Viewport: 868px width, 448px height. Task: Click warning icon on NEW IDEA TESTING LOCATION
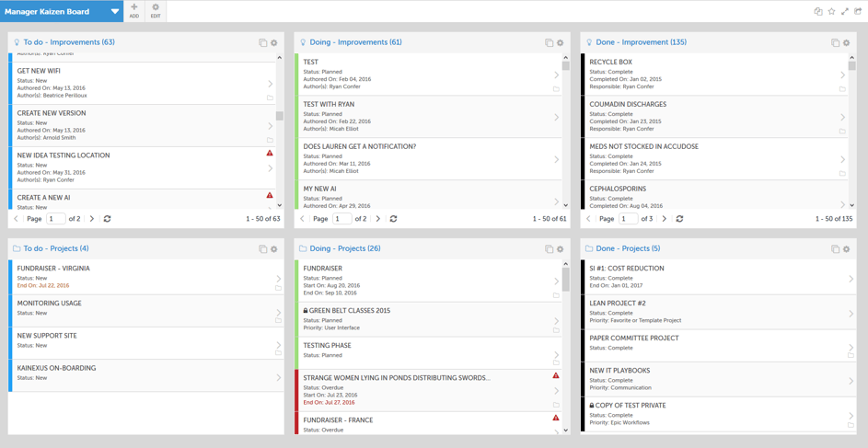270,153
